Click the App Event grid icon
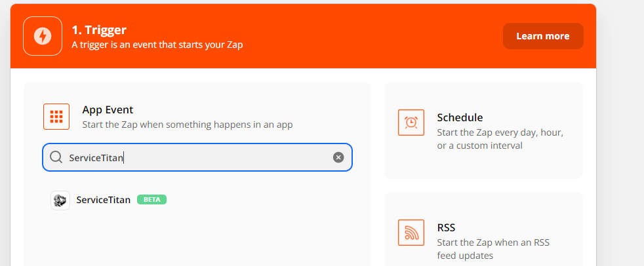 tap(56, 117)
